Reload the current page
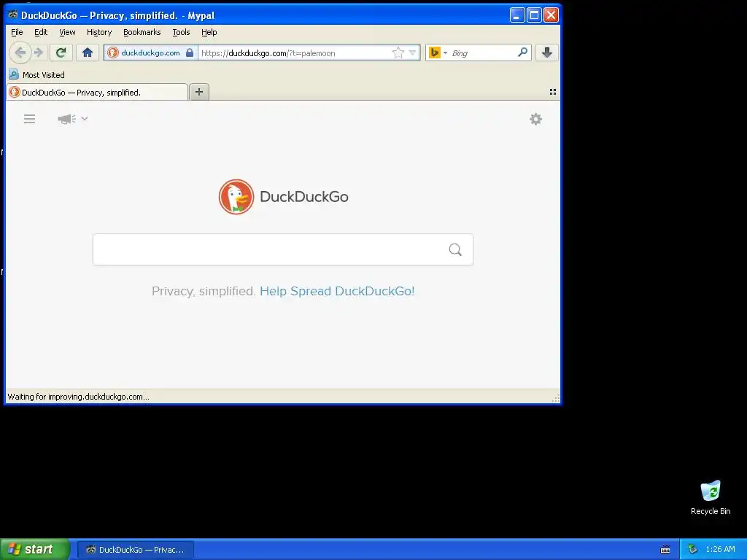747x560 pixels. [61, 52]
